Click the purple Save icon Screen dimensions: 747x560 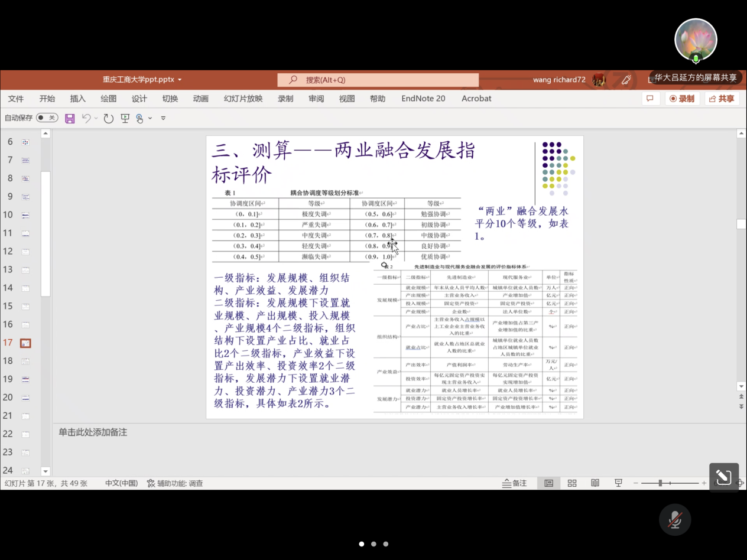tap(70, 118)
